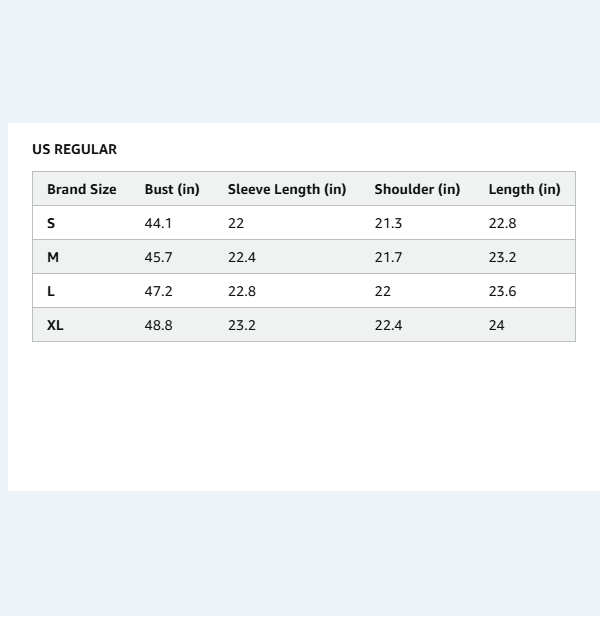Select the 21.7 shoulder measurement
600x623 pixels.
(388, 257)
